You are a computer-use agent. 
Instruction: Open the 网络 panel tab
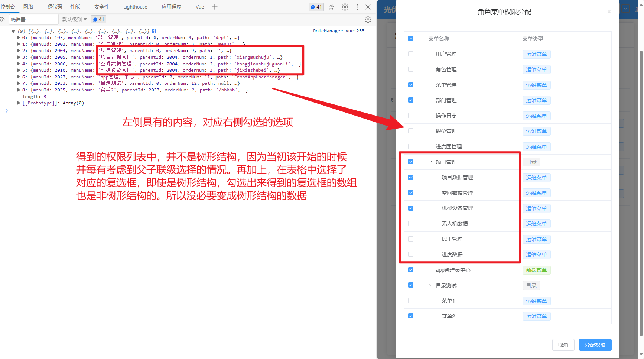[27, 7]
